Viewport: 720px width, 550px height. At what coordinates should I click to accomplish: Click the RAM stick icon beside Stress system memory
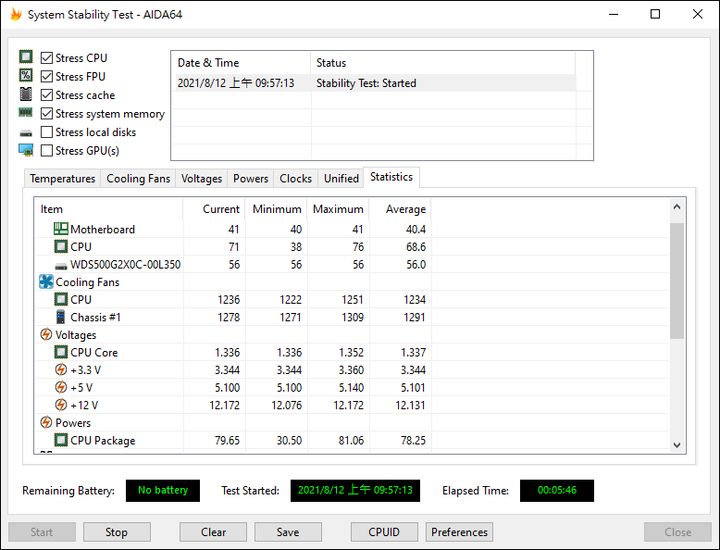pyautogui.click(x=26, y=112)
